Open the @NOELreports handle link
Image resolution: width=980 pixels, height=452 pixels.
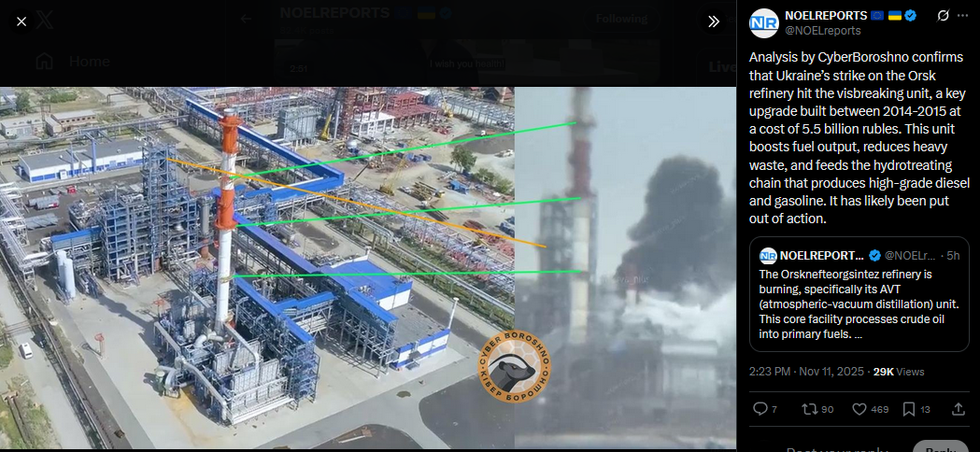822,30
